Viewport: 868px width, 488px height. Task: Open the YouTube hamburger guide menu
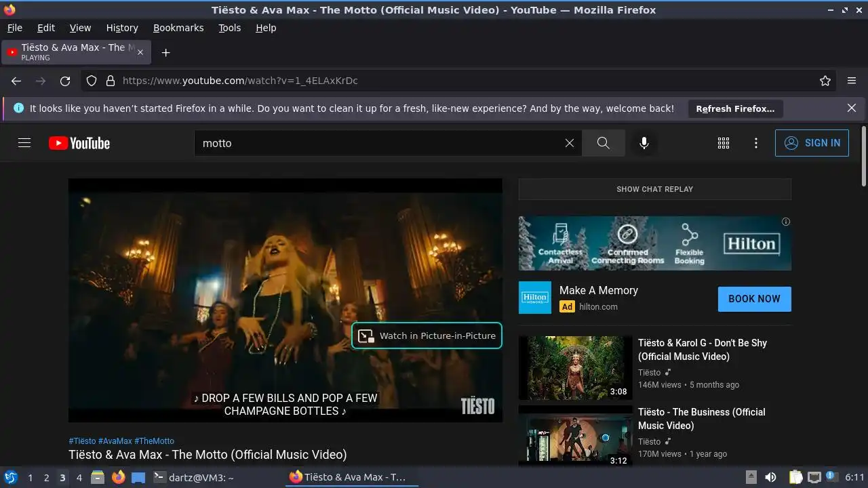pyautogui.click(x=24, y=143)
